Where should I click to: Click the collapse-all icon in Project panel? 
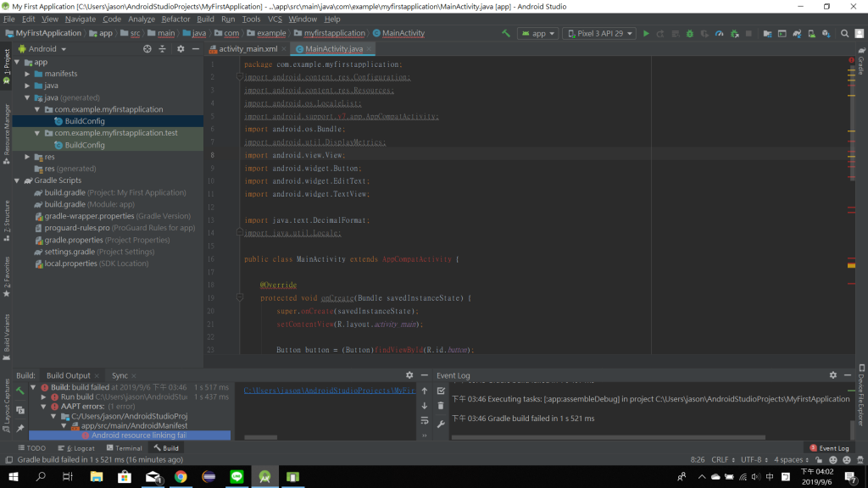tap(162, 48)
